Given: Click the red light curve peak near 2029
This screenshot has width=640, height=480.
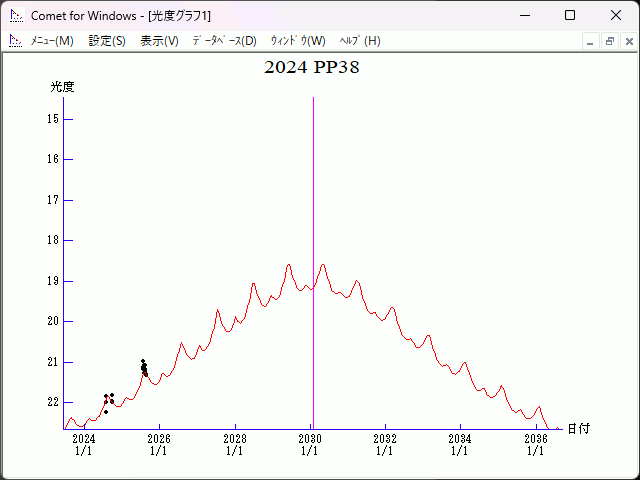Looking at the screenshot, I should click(x=289, y=265).
